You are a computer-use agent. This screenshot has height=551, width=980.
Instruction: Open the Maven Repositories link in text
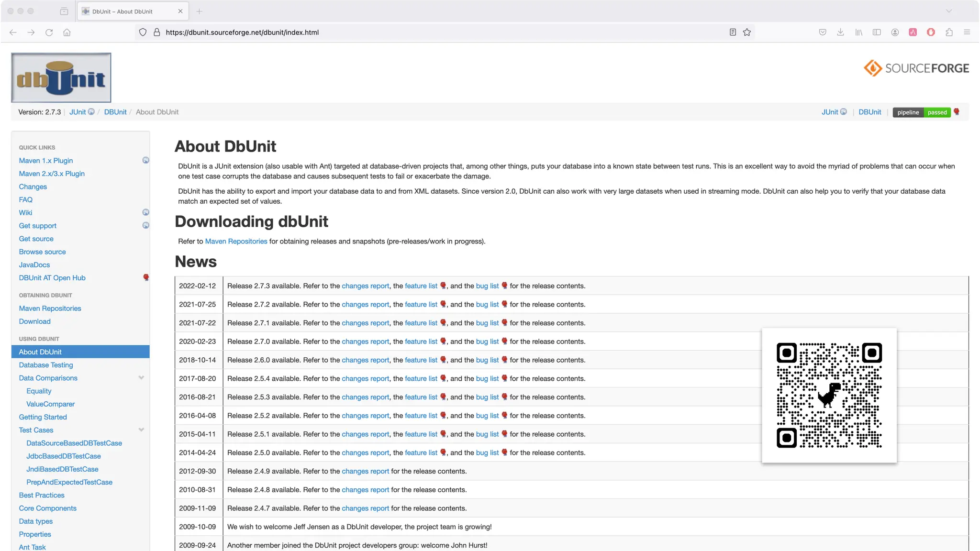tap(236, 242)
